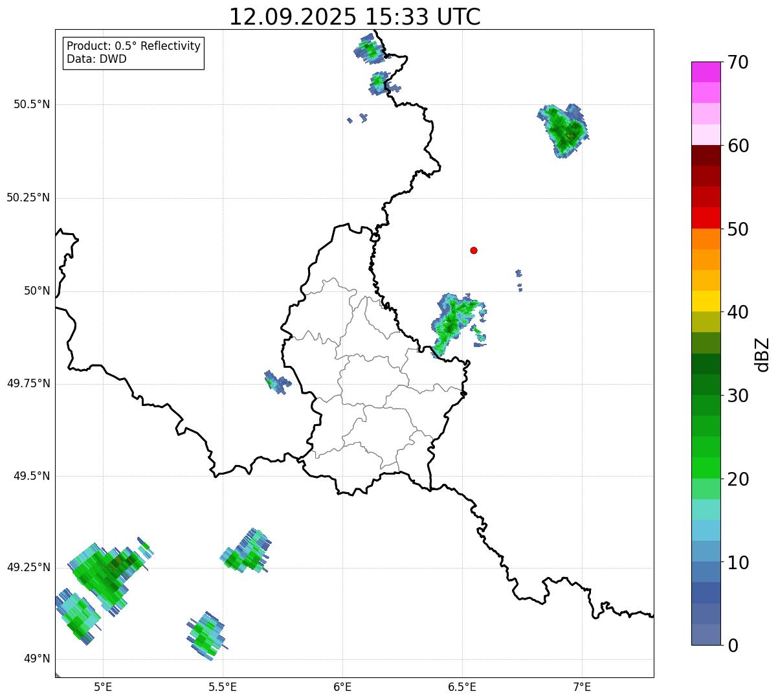Viewport: 778px width, 700px height.
Task: Click the 6.5°E longitude label
Action: pos(462,686)
